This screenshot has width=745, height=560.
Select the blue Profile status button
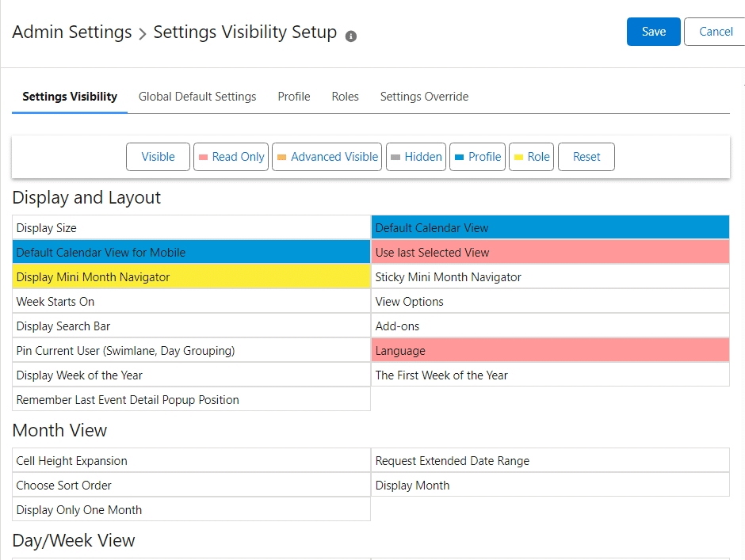point(477,157)
